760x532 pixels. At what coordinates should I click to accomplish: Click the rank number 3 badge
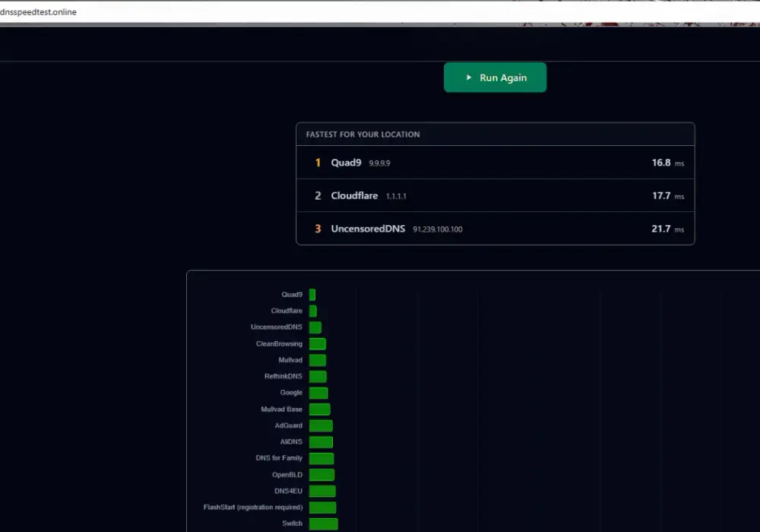click(318, 229)
